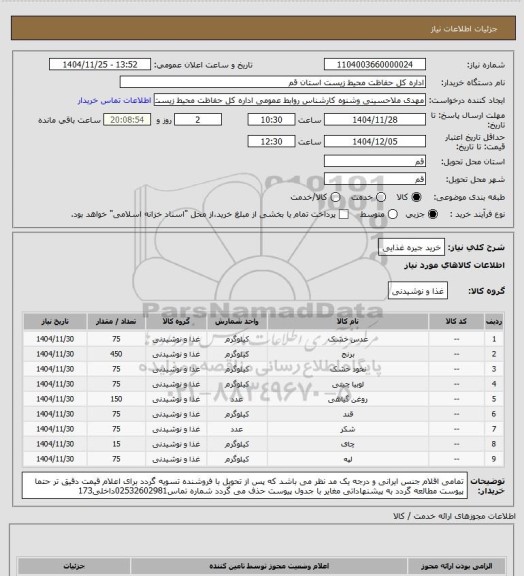
Task: Click the جزئیات اطلاعات نیاز title bar
Action: click(x=263, y=28)
